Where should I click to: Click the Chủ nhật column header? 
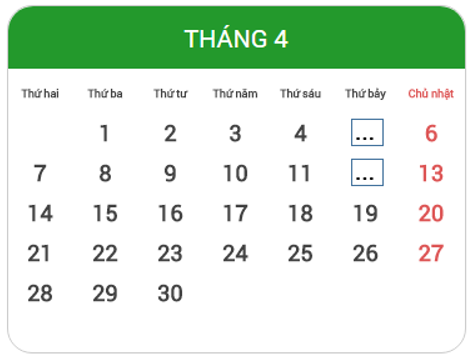(x=431, y=94)
